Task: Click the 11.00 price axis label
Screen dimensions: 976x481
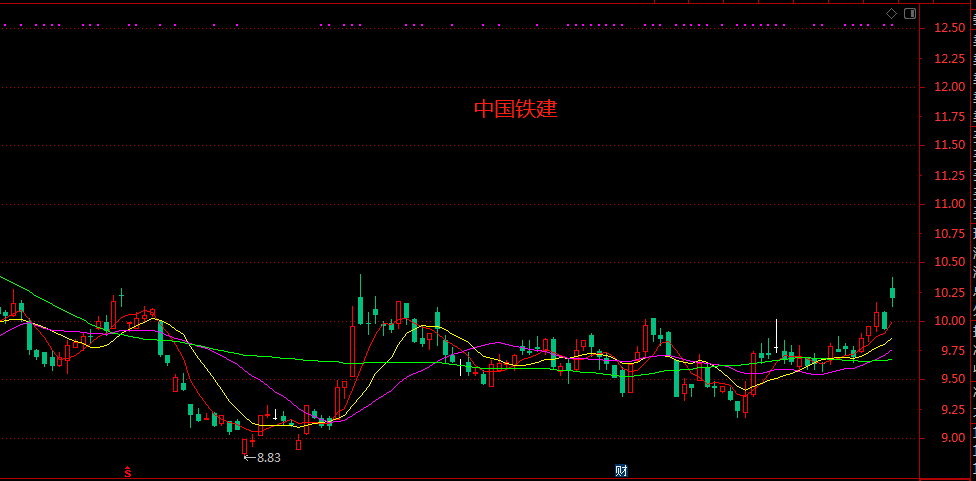Action: point(949,204)
